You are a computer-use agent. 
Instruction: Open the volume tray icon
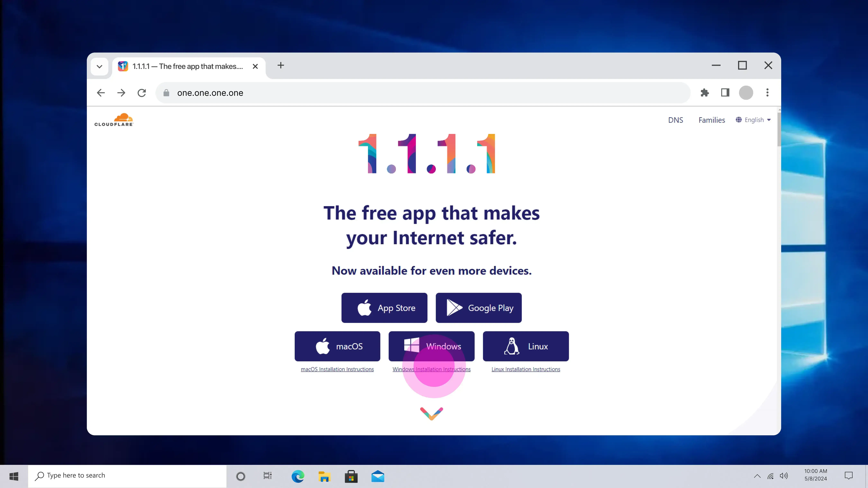pyautogui.click(x=784, y=476)
